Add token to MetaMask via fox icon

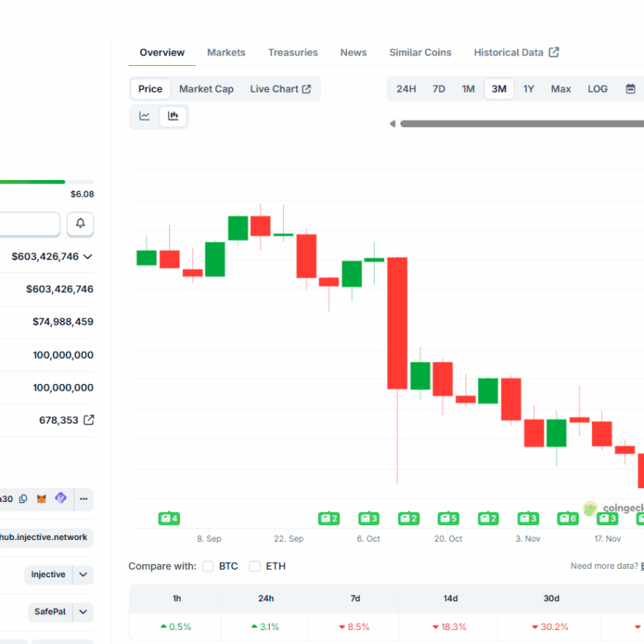tap(41, 499)
